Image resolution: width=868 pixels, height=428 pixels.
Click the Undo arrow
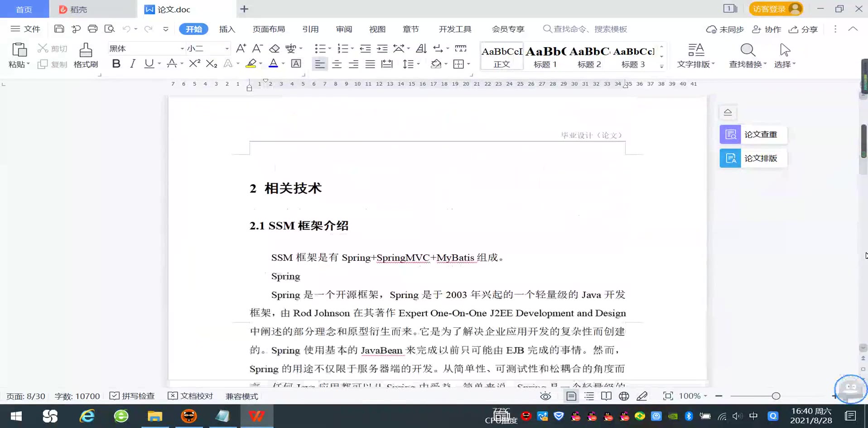[126, 29]
